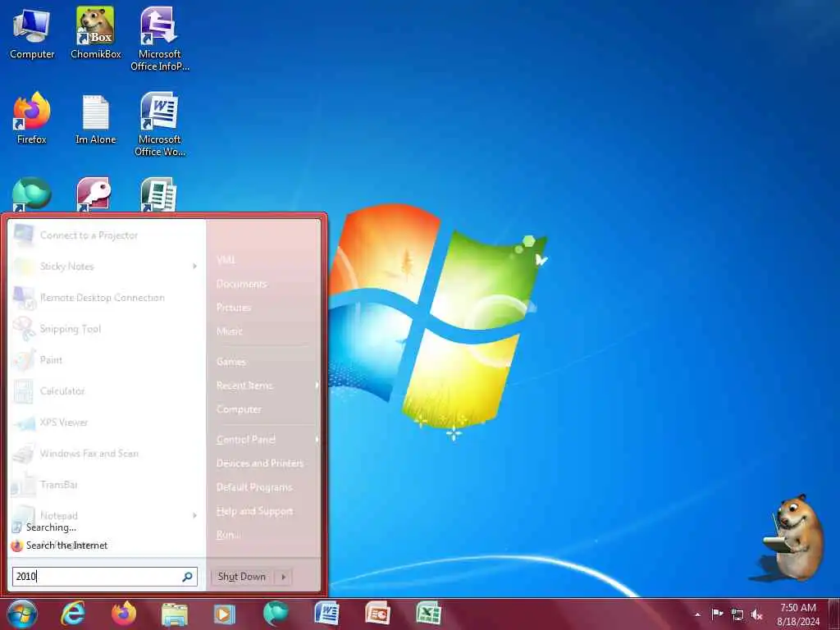
Task: Expand the Sticky Notes jump list arrow
Action: click(x=194, y=267)
